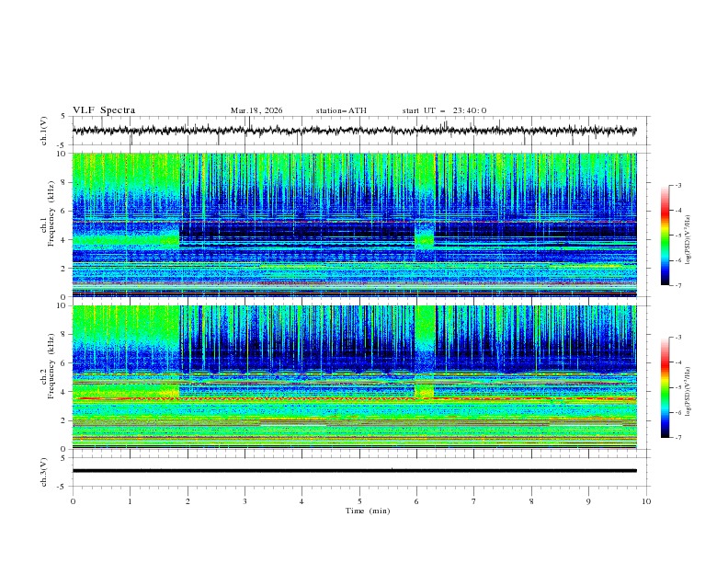Click the "ch.3(V)" axis label
This screenshot has height=563, width=728.
[x=44, y=472]
